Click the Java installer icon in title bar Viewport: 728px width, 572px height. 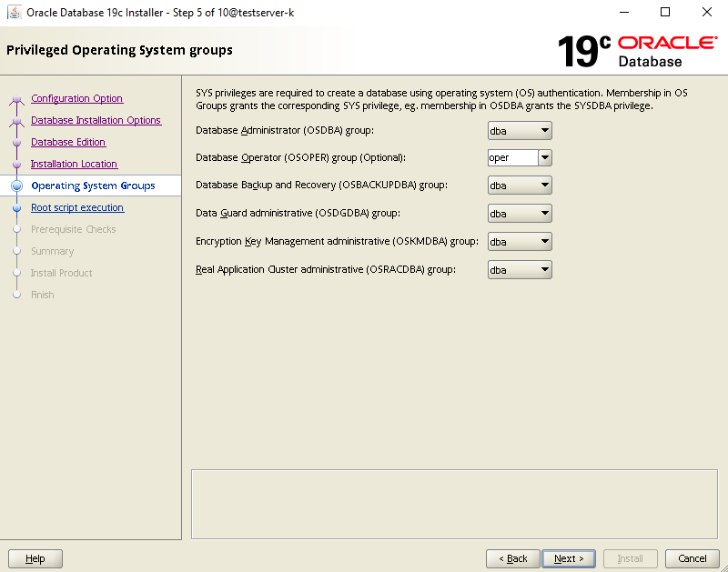coord(15,12)
